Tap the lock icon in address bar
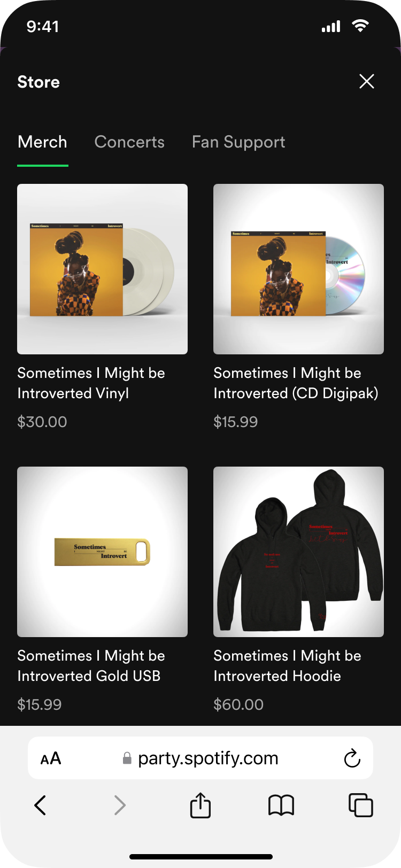The height and width of the screenshot is (868, 401). (127, 758)
